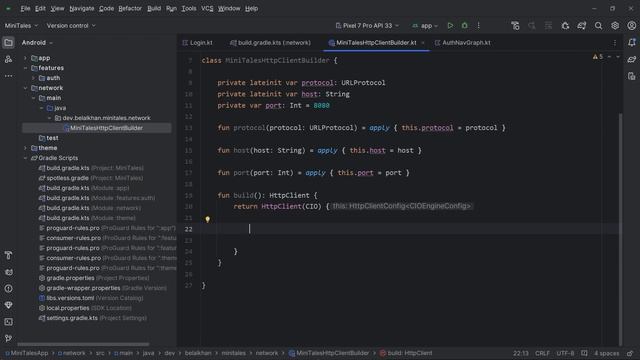
Task: Click 22:13 cursor position in status bar
Action: tap(520, 353)
